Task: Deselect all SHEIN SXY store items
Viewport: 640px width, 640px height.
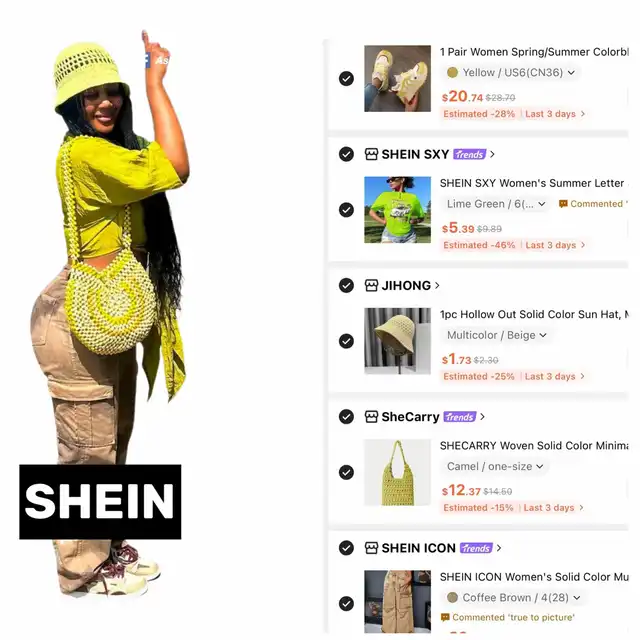Action: (346, 154)
